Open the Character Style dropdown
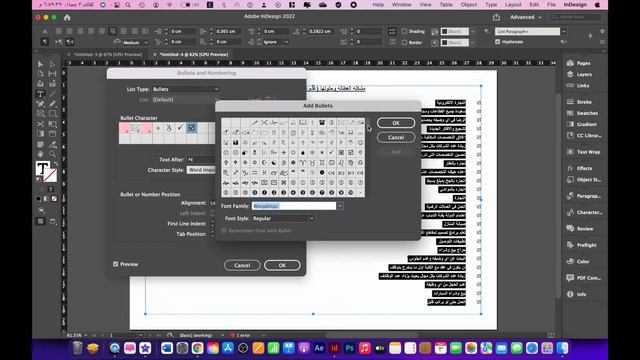Screen dimensions: 640x360 pyautogui.click(x=202, y=170)
